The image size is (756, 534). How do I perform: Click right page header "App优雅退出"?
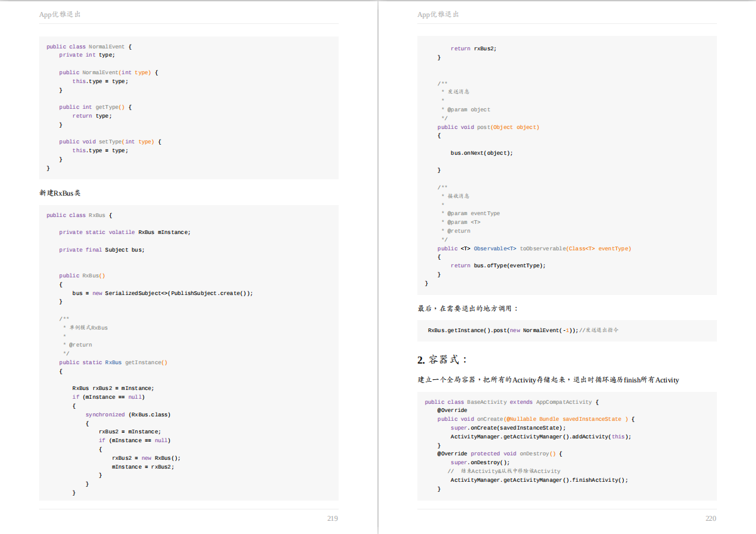438,14
